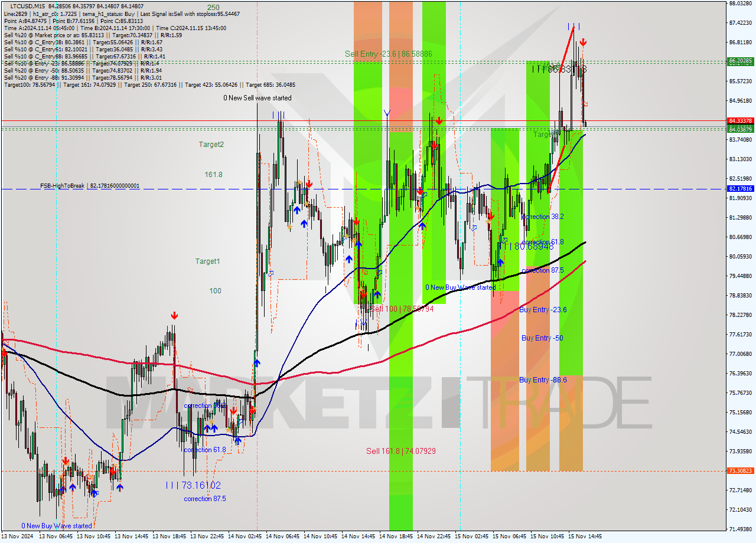Click the green '250' level label
The width and height of the screenshot is (756, 543).
213,8
